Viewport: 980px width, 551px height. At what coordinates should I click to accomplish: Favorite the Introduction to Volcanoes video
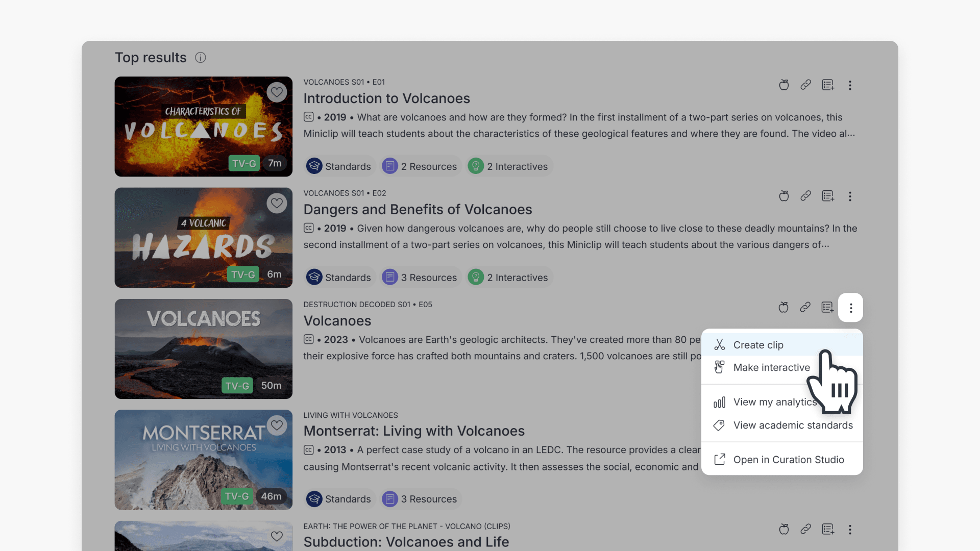(x=277, y=92)
